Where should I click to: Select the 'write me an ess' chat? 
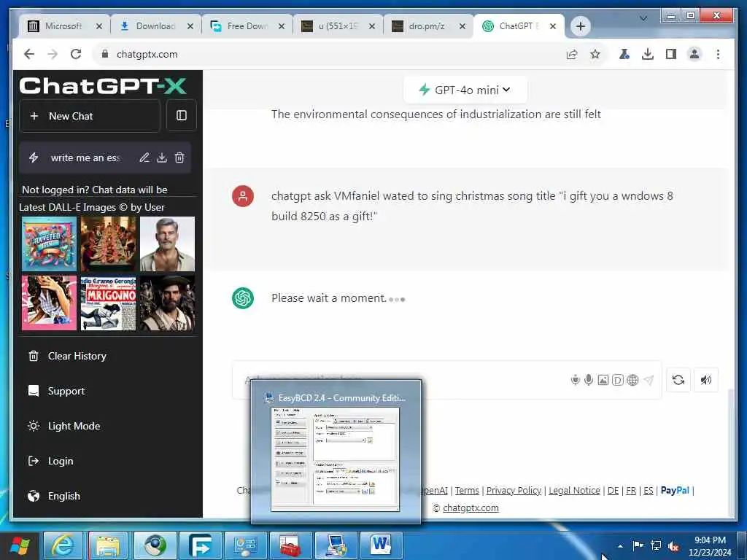pyautogui.click(x=85, y=157)
